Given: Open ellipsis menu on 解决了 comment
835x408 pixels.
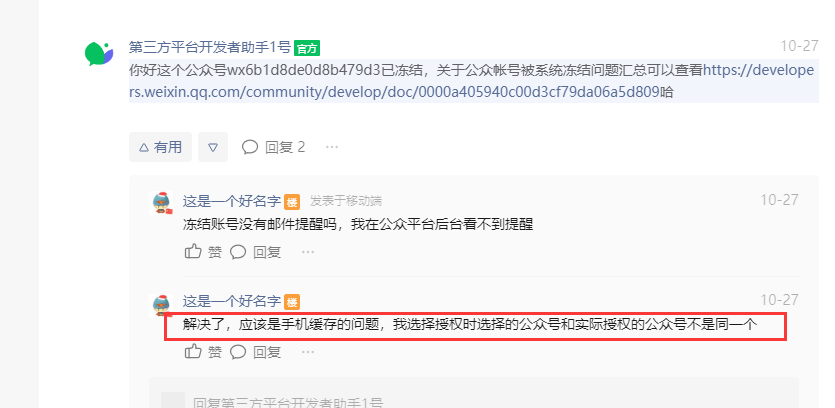Looking at the screenshot, I should 308,352.
